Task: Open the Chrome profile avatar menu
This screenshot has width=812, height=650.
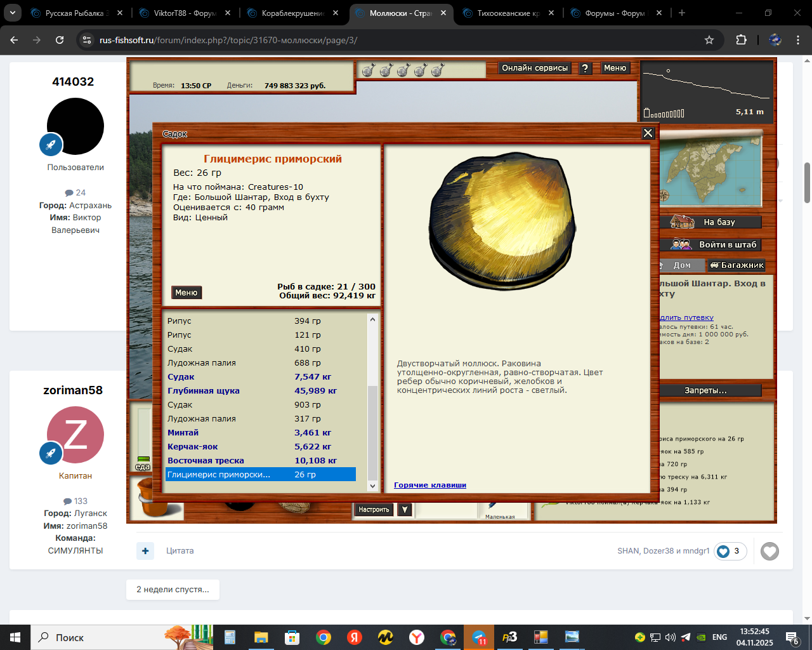Action: [x=775, y=40]
